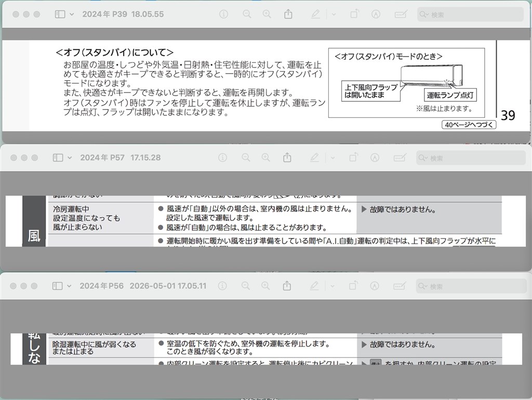Click the 40ページへつづく label
Viewport: 532px width, 400px height.
(469, 125)
